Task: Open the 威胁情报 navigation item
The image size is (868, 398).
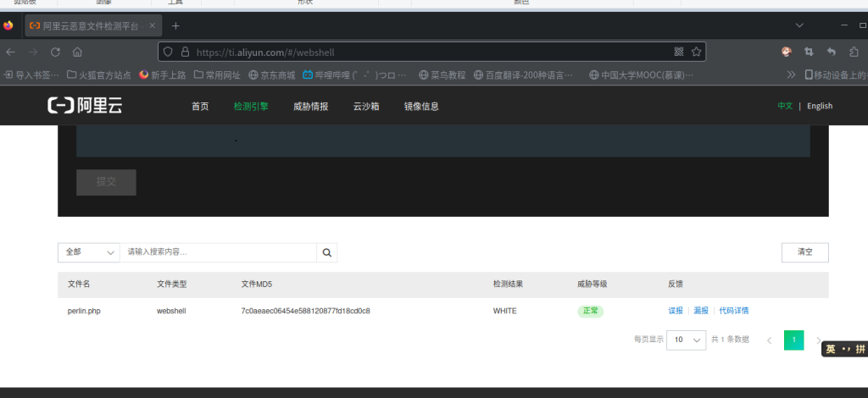Action: (310, 106)
